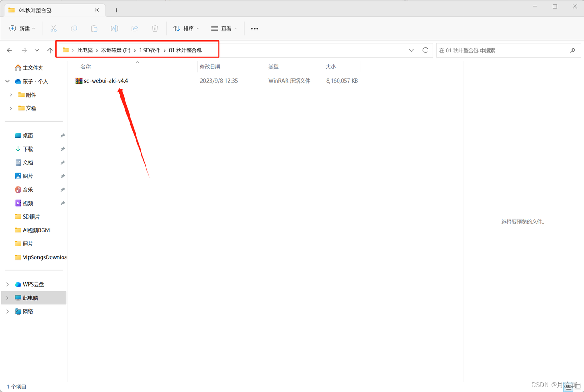Open recent locations dropdown arrow
The image size is (584, 392).
click(37, 50)
